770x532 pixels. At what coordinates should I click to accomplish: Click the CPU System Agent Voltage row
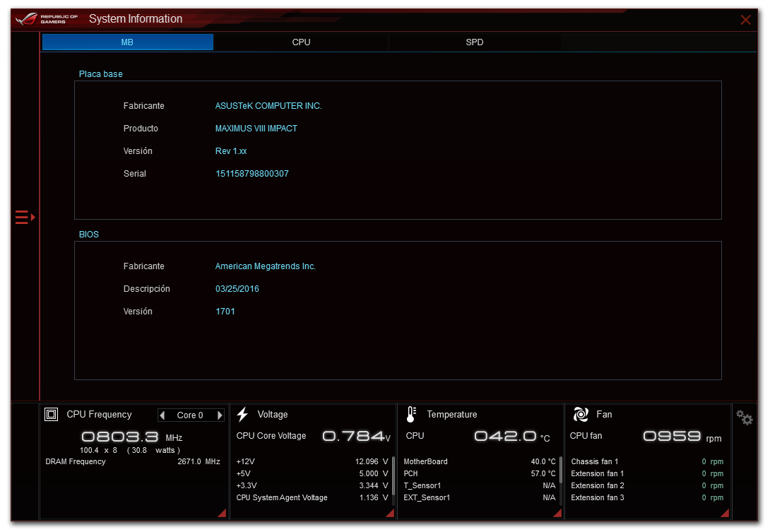(312, 497)
